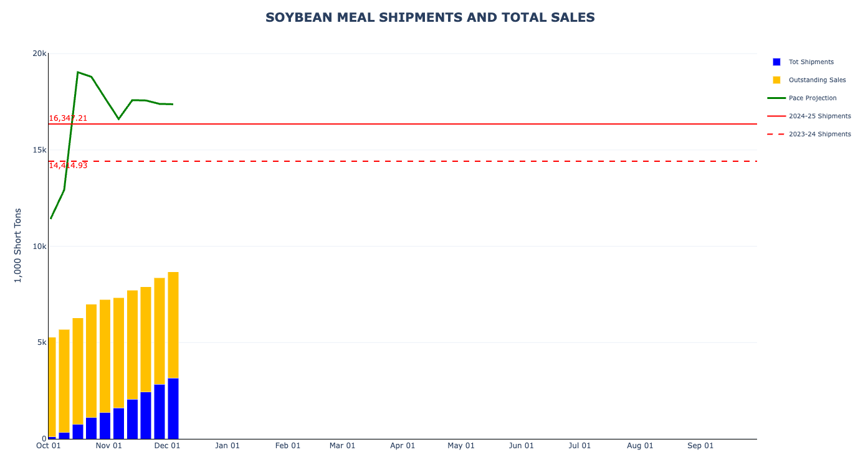Click the 14,414.93 red annotation label

click(68, 166)
